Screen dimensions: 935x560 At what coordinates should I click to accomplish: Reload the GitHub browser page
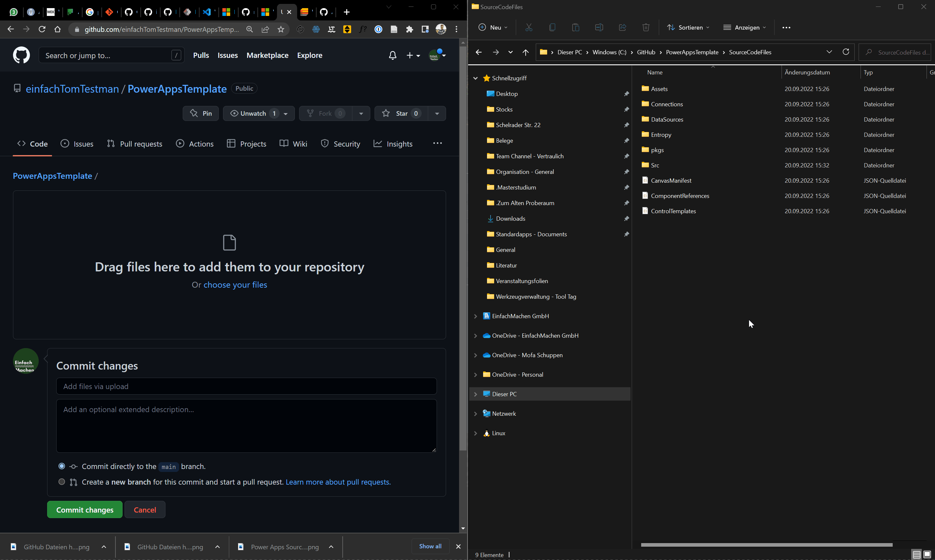pos(42,30)
